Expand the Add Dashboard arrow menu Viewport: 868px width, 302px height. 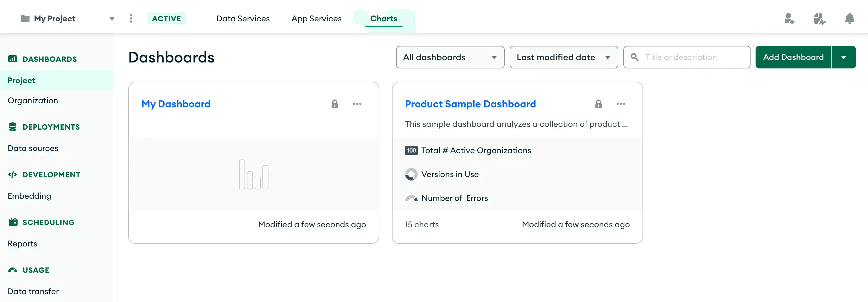click(844, 57)
